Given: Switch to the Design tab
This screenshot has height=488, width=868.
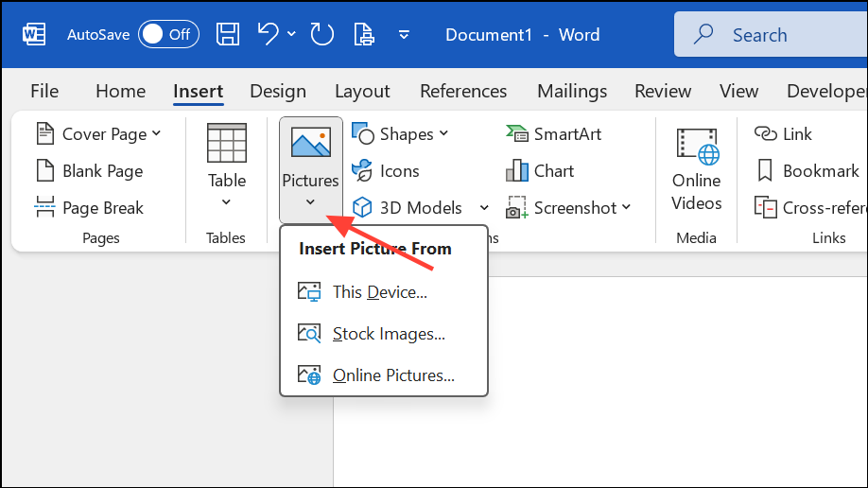Looking at the screenshot, I should (x=278, y=92).
